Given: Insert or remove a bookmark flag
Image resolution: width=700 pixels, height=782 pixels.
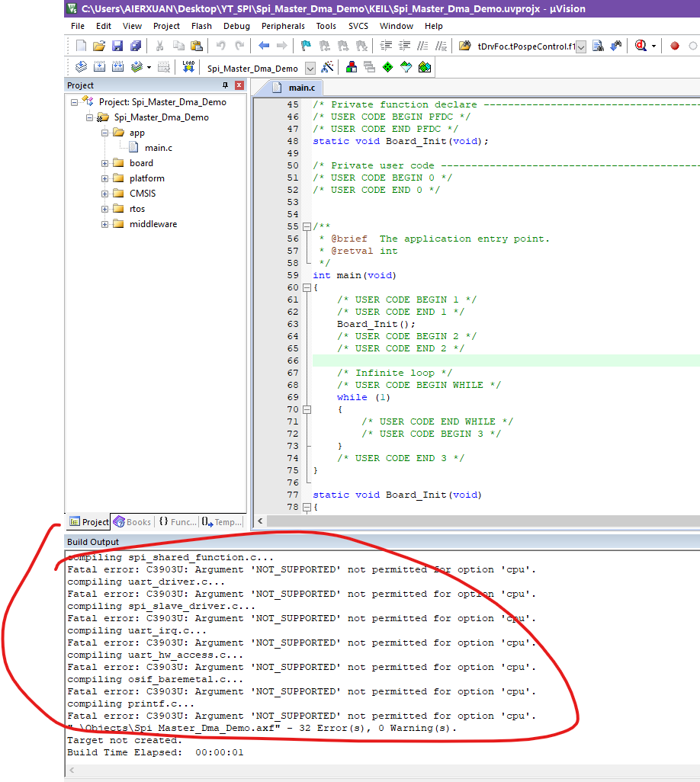Looking at the screenshot, I should click(306, 46).
